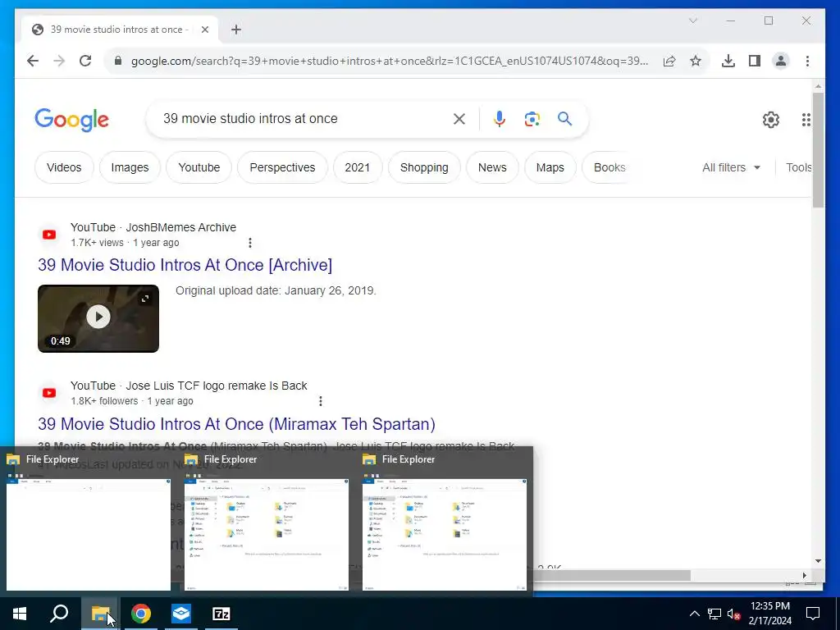This screenshot has height=630, width=840.
Task: Open the notification center icon
Action: click(813, 614)
